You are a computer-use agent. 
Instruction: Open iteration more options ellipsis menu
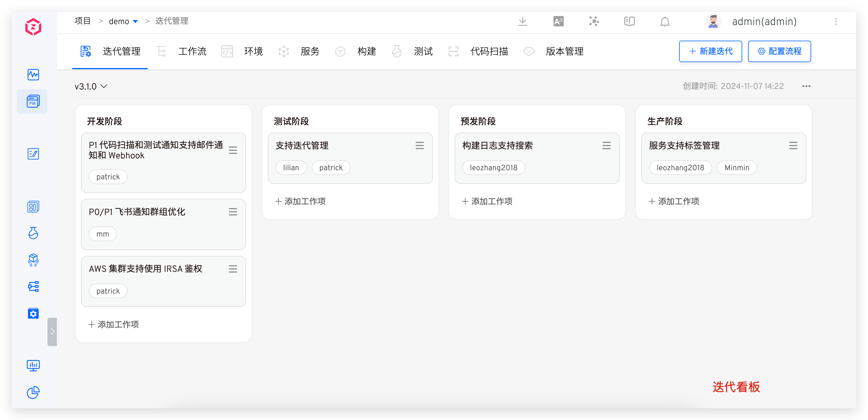(806, 86)
